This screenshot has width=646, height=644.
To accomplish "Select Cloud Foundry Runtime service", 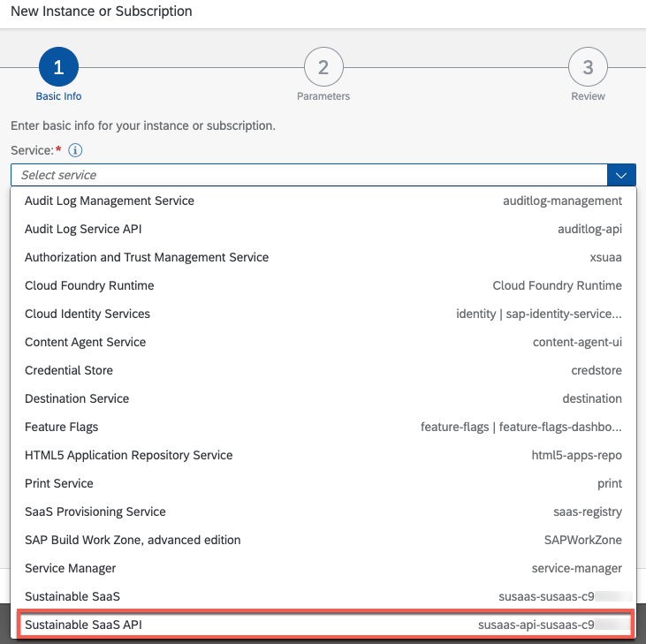I will 323,285.
